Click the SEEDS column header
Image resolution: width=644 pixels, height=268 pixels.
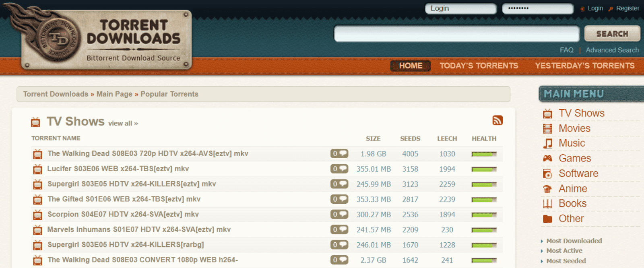[x=410, y=139]
